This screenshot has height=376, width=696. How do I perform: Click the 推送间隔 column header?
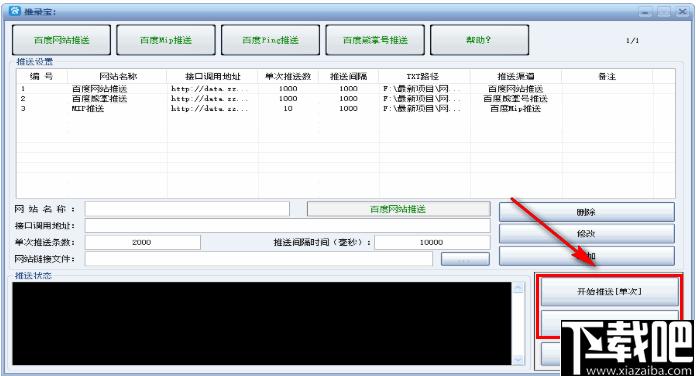point(348,76)
